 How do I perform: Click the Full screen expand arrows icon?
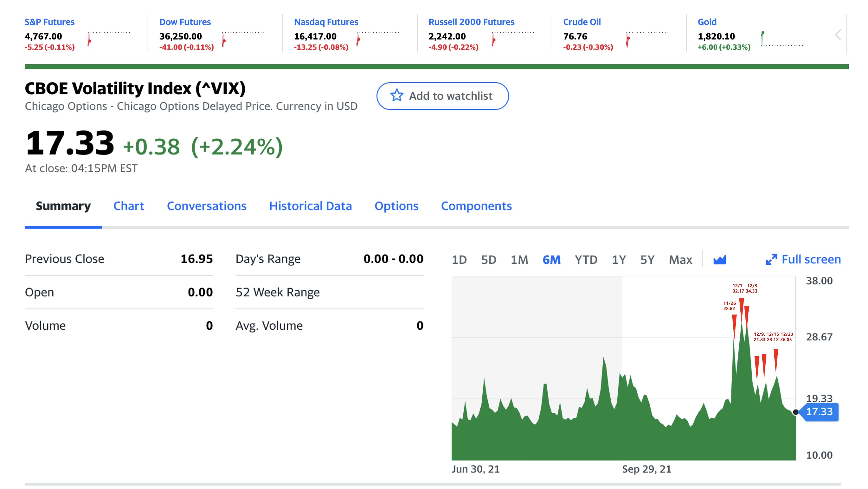[x=771, y=260]
